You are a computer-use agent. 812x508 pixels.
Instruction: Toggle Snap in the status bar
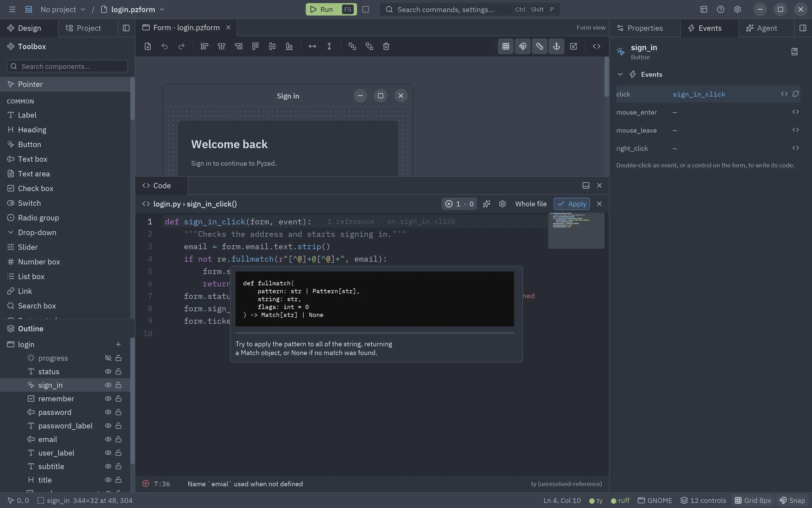pyautogui.click(x=792, y=501)
